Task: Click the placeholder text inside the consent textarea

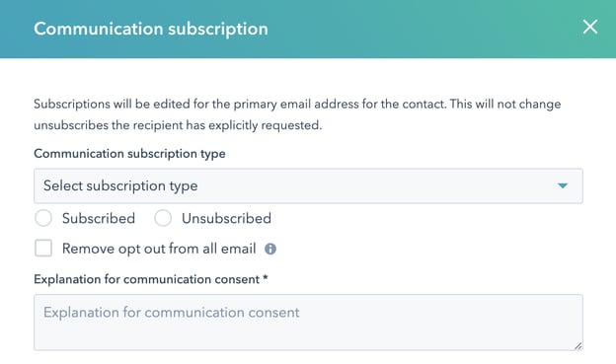Action: coord(172,313)
